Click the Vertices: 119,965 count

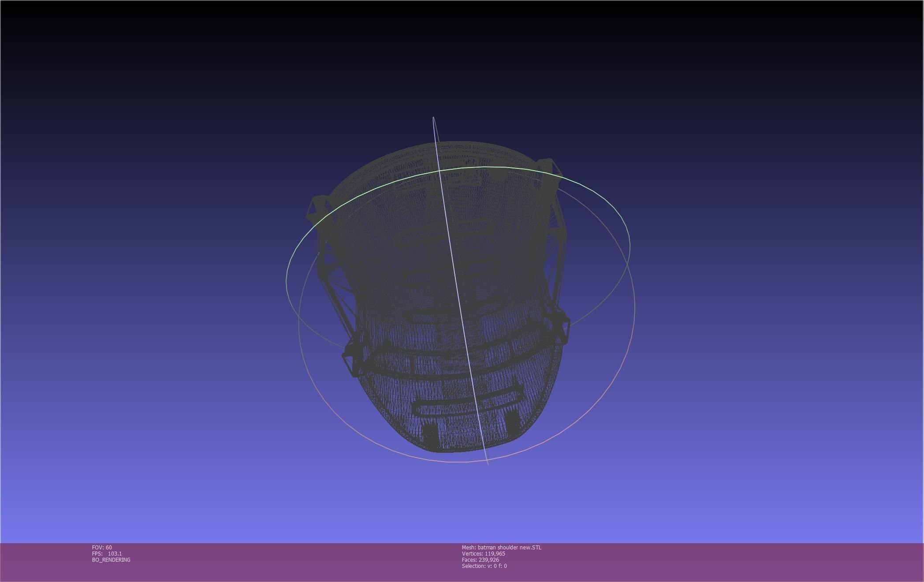484,554
